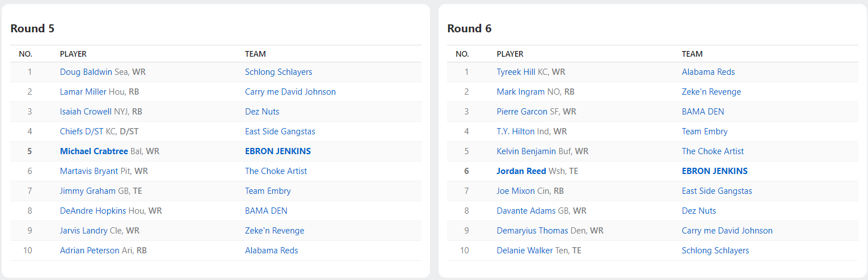This screenshot has height=280, width=868.
Task: Open The Choke Artist team in Round 5
Action: [276, 171]
